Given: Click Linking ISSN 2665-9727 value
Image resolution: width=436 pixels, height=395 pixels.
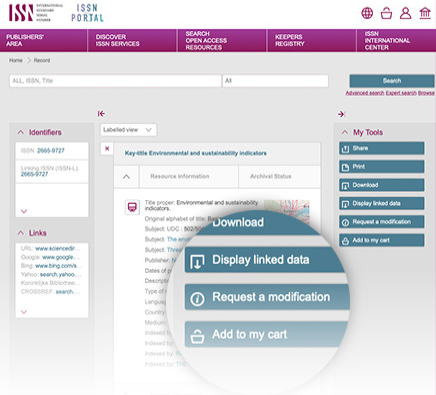Looking at the screenshot, I should [34, 174].
